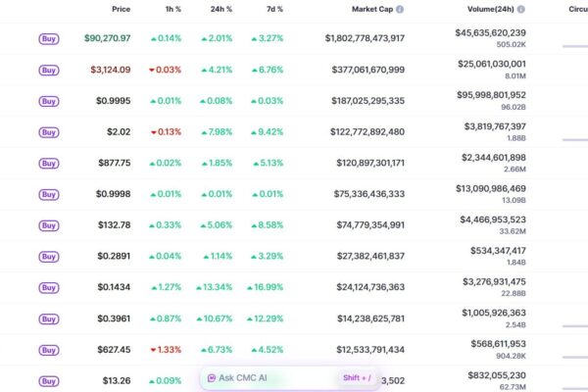This screenshot has width=588, height=392.
Task: Click the Ask CMC AI chat icon
Action: (x=212, y=377)
